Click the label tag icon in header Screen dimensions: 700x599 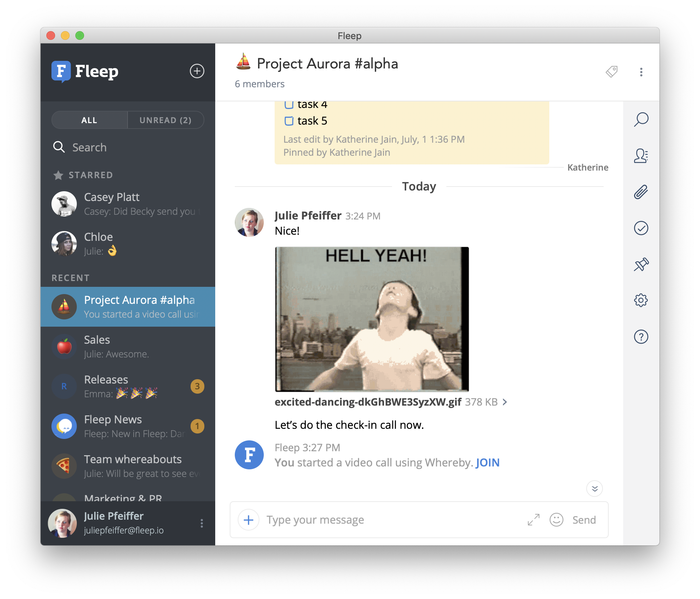click(x=612, y=72)
